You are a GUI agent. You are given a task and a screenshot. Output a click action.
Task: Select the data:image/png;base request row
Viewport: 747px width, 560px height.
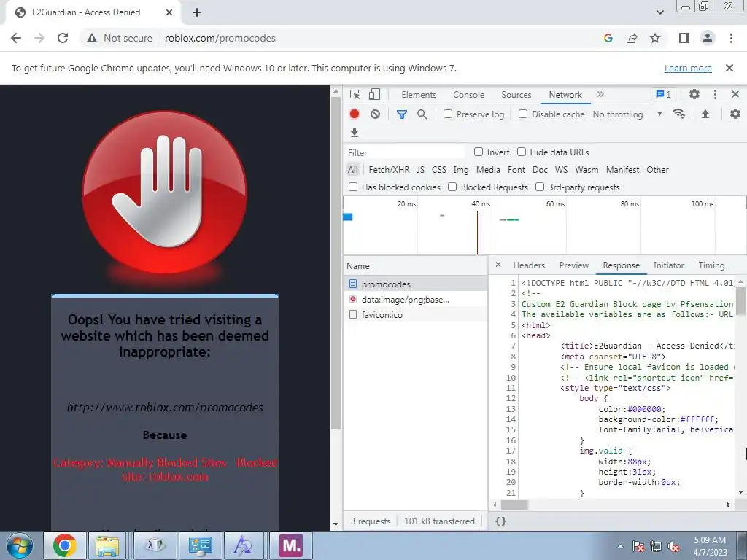pyautogui.click(x=415, y=300)
